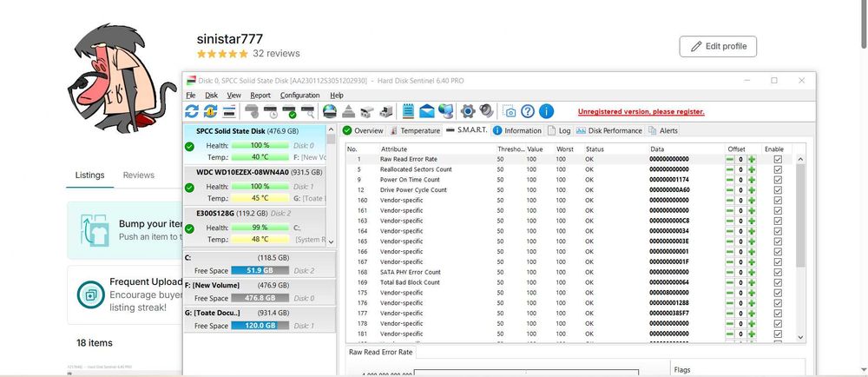Click Edit profile button on the web page
This screenshot has width=868, height=377.
(718, 47)
